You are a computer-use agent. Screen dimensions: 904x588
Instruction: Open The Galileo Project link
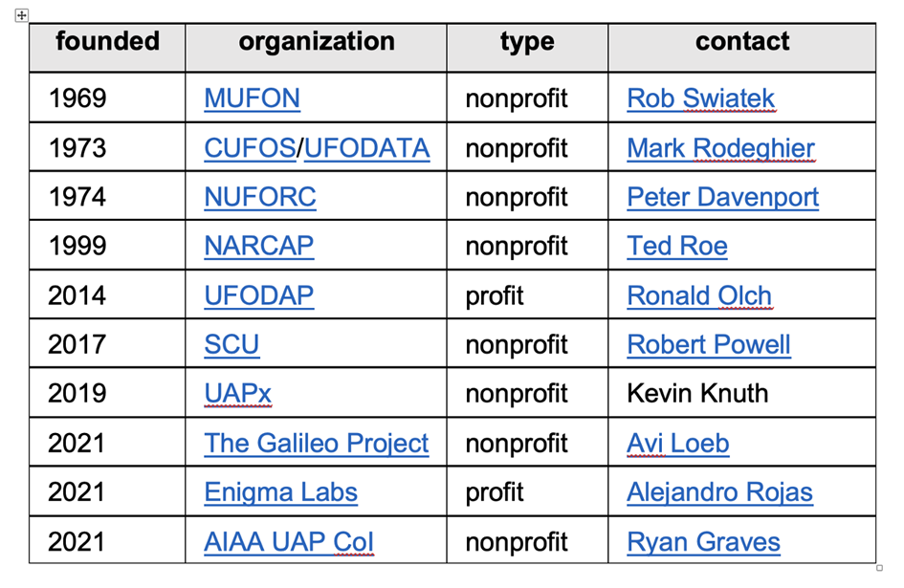pos(317,444)
